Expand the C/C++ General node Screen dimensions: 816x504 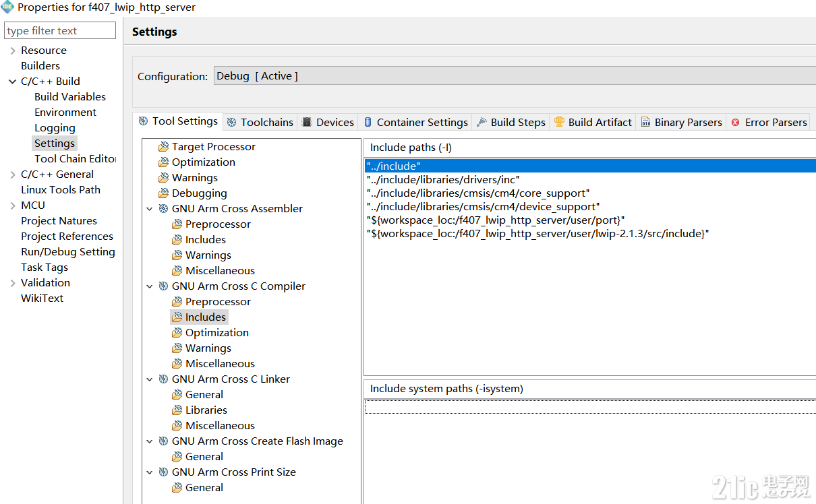pyautogui.click(x=12, y=175)
